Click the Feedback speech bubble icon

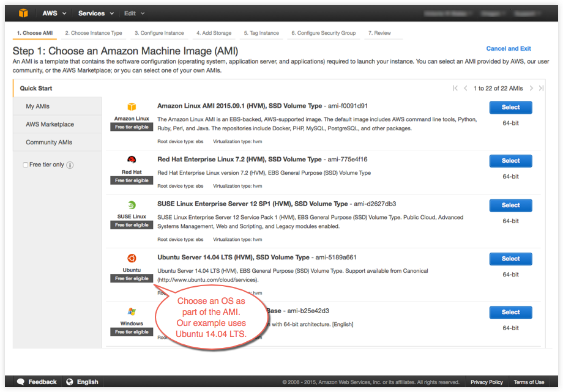click(20, 382)
